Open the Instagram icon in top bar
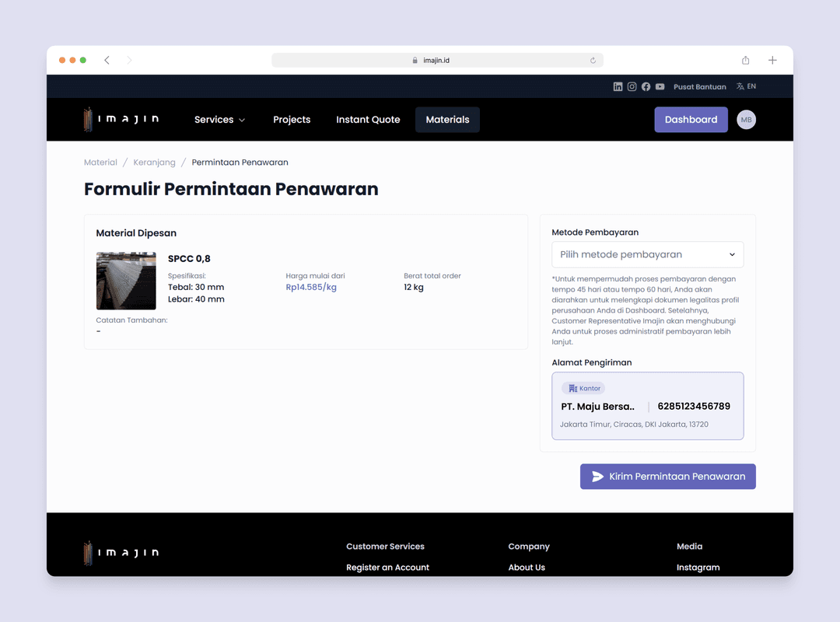Screen dimensions: 840x622 tap(632, 87)
